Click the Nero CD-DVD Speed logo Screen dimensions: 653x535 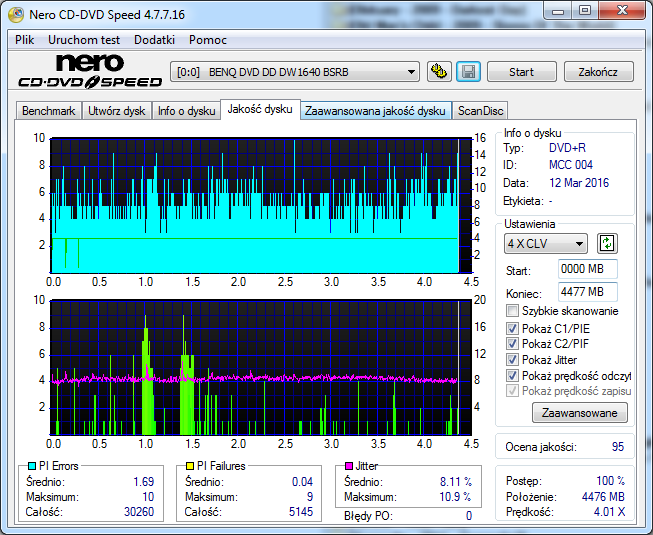[x=90, y=71]
